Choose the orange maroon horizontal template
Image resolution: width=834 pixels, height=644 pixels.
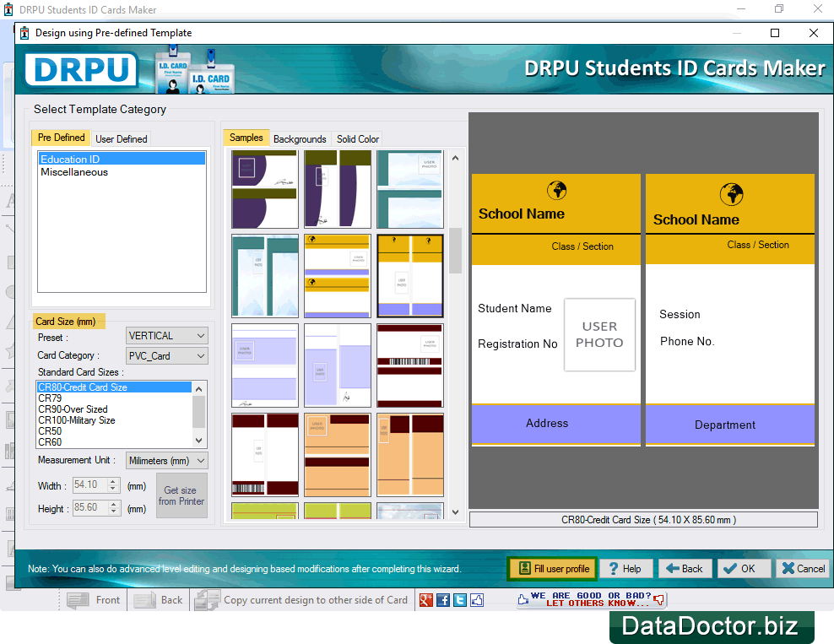point(337,455)
